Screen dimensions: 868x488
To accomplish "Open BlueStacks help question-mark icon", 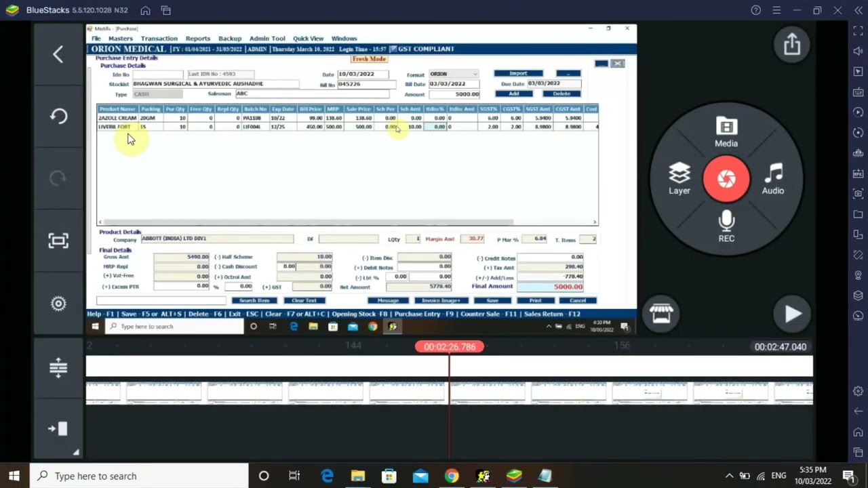I will click(756, 10).
